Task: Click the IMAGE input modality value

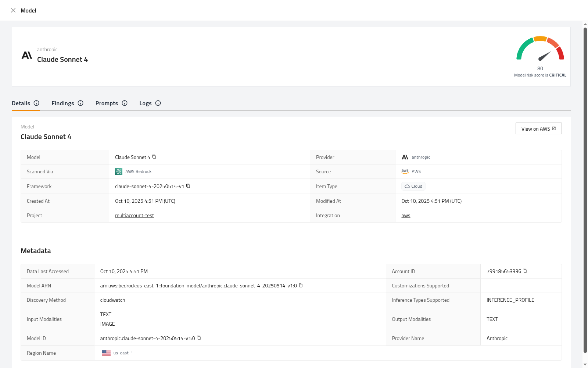Action: pos(107,324)
